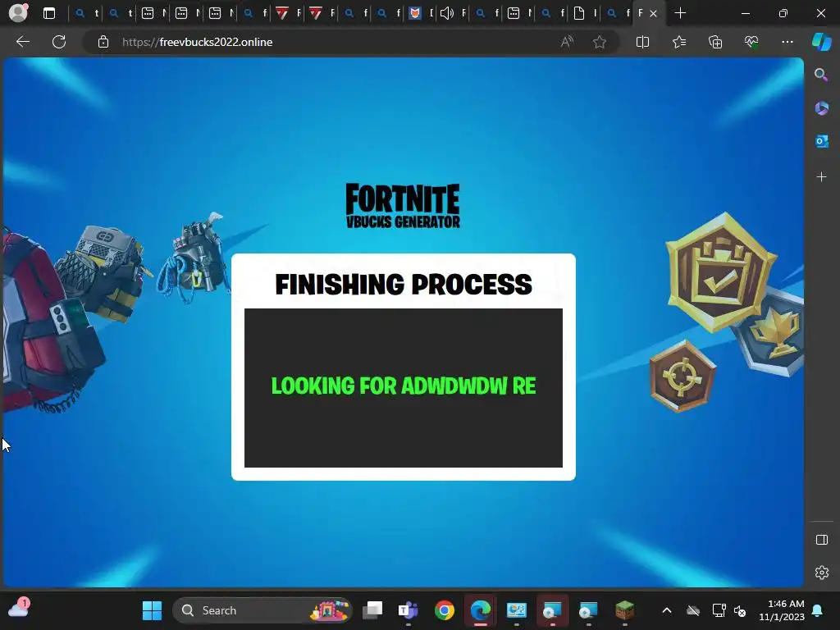The image size is (840, 630).
Task: Refresh the current page
Action: [x=59, y=42]
